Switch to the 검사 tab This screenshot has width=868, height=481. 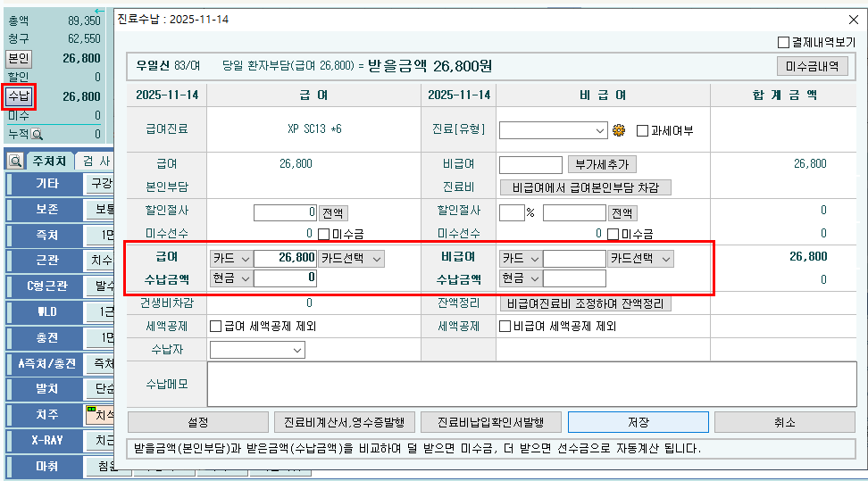click(96, 161)
